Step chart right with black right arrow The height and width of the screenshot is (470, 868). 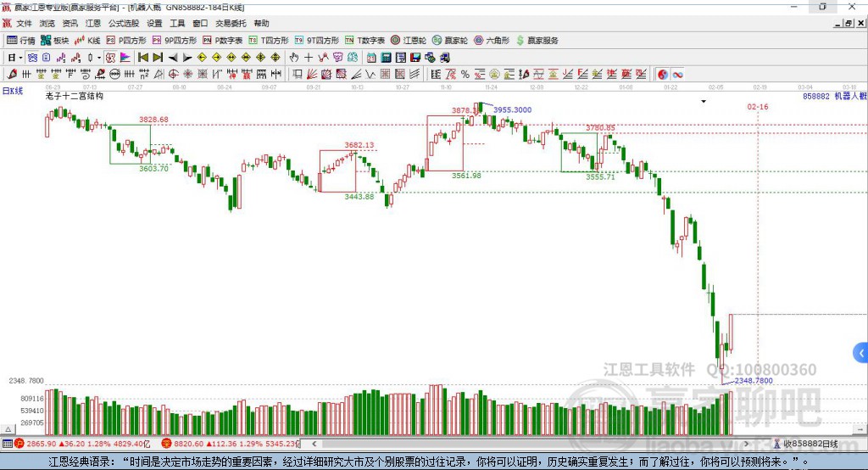[x=187, y=58]
